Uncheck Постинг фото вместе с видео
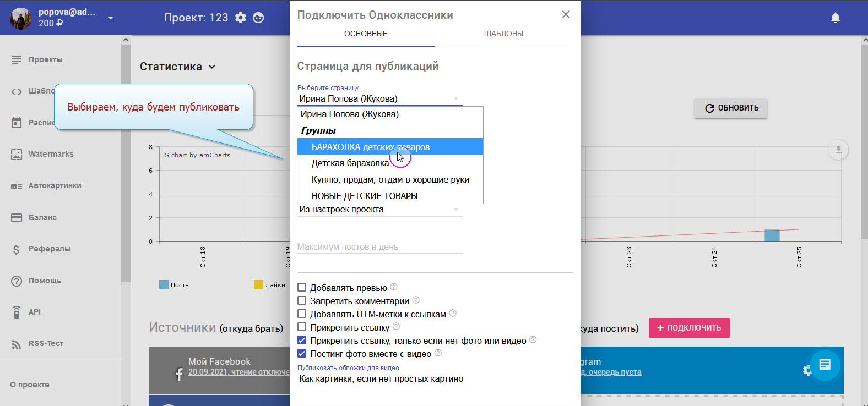Image resolution: width=868 pixels, height=406 pixels. click(x=302, y=354)
